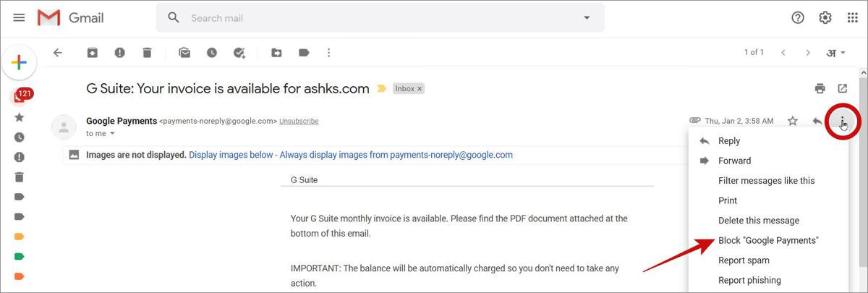Remove the Inbox label using its x
The width and height of the screenshot is (868, 293).
pos(420,89)
